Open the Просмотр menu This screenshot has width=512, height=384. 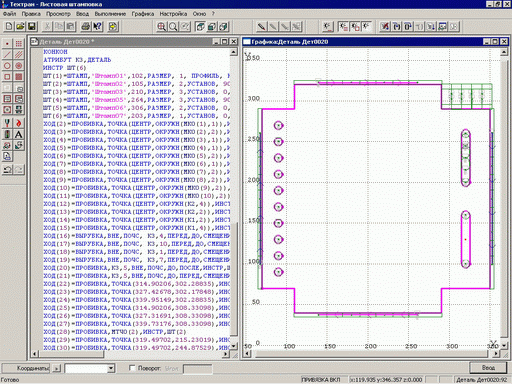(x=58, y=14)
